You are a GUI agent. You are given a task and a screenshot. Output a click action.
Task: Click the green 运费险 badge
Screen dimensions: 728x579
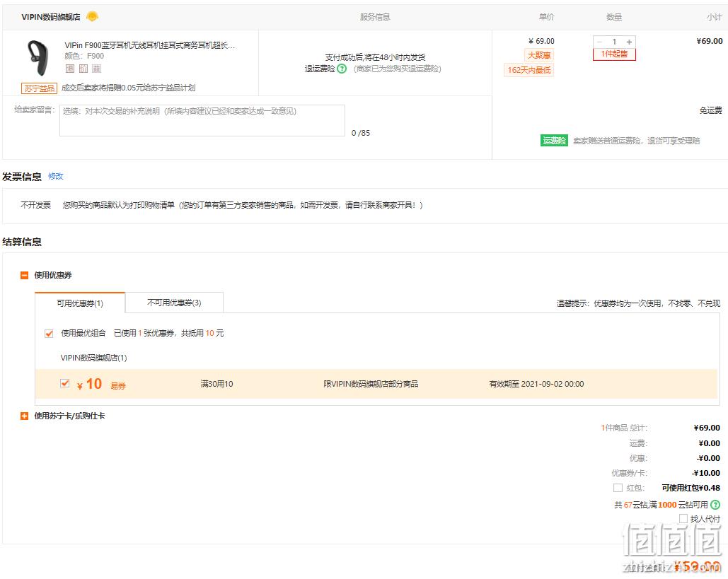pyautogui.click(x=555, y=141)
